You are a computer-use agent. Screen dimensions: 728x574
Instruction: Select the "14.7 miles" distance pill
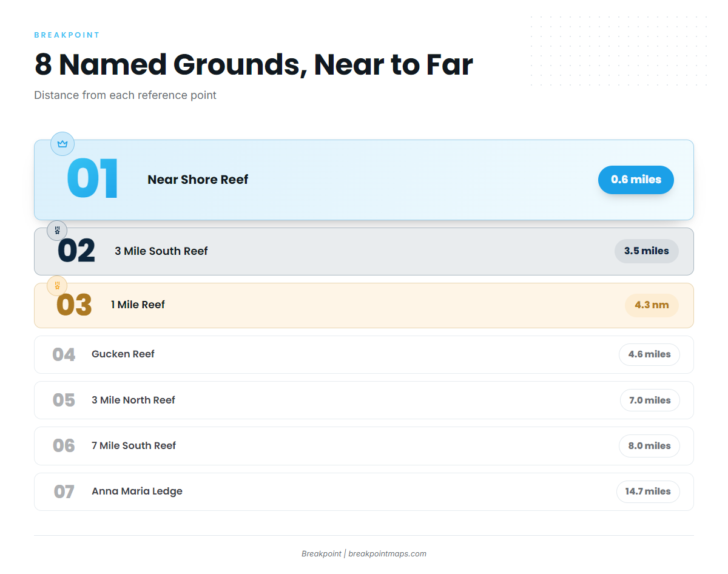tap(648, 491)
